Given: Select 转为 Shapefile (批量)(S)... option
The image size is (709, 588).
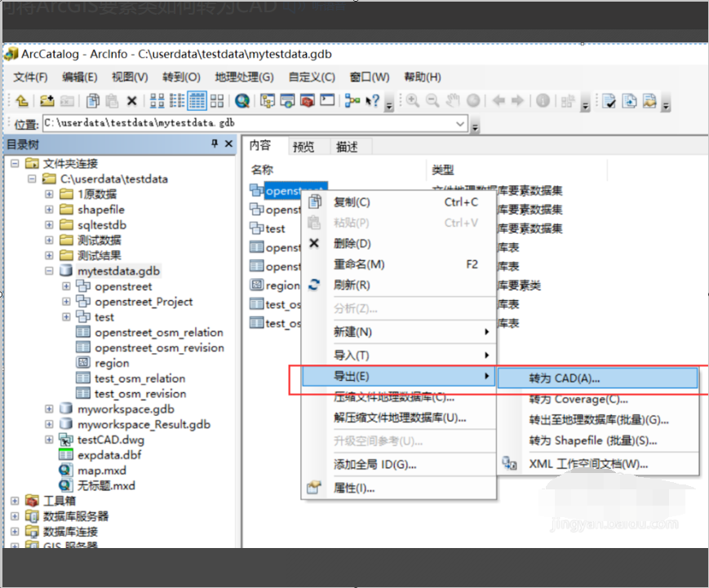Looking at the screenshot, I should click(x=597, y=440).
